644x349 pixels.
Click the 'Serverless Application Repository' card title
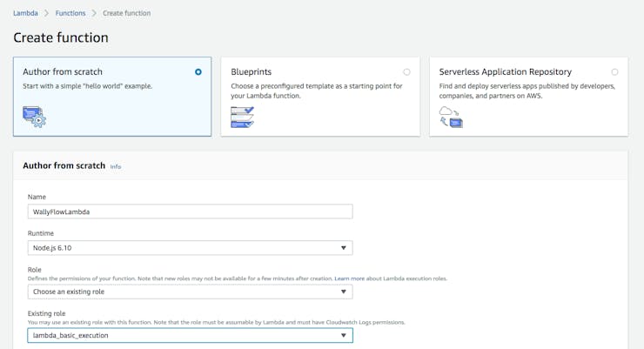(x=505, y=72)
